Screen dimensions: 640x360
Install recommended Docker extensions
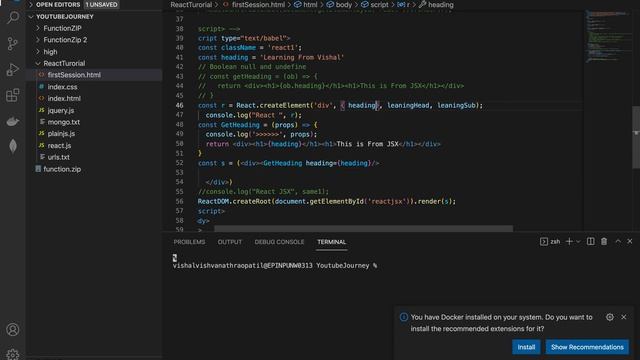pos(526,347)
